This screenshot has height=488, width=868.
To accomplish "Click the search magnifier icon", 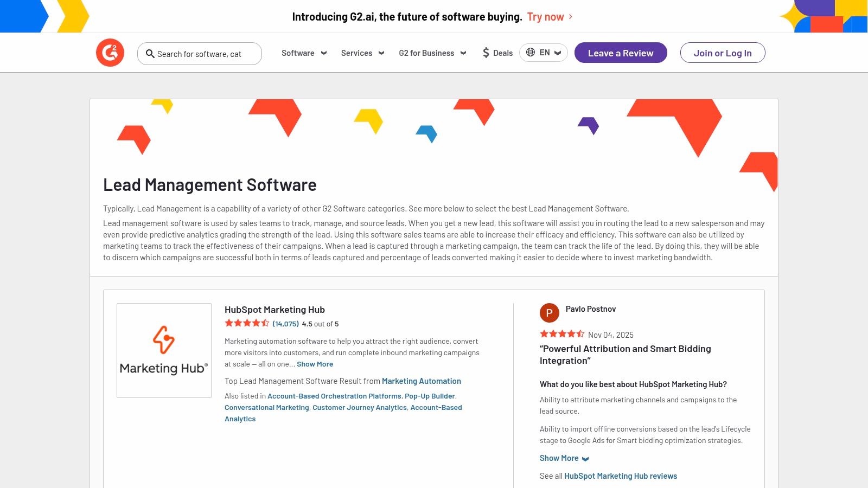I will pyautogui.click(x=150, y=54).
